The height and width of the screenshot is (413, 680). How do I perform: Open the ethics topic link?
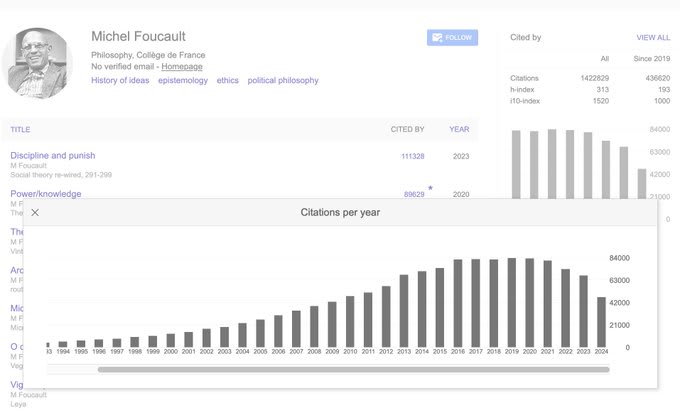(x=227, y=80)
